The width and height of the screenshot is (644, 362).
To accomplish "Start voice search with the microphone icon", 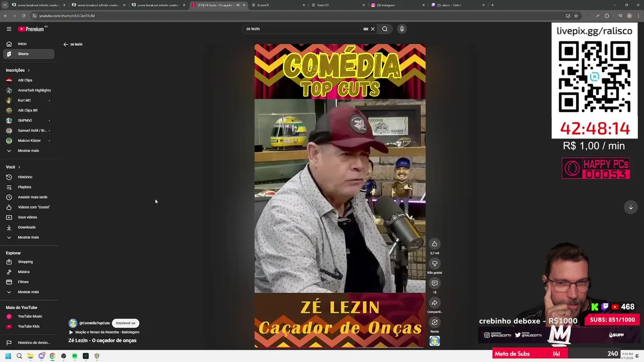I will click(402, 29).
